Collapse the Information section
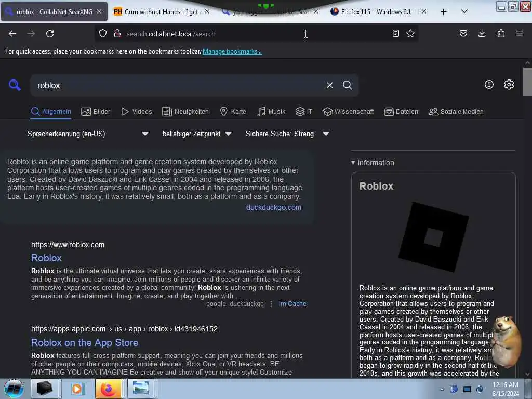 click(373, 163)
